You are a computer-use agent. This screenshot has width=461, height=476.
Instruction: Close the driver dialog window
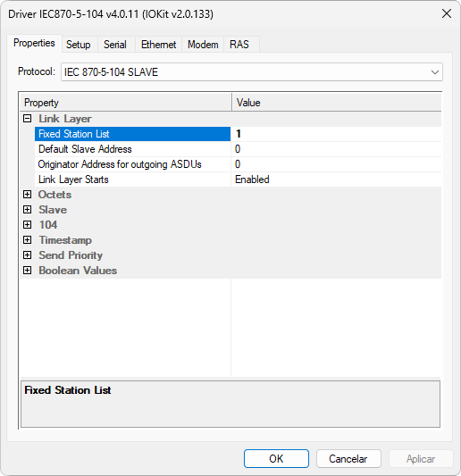coord(447,13)
